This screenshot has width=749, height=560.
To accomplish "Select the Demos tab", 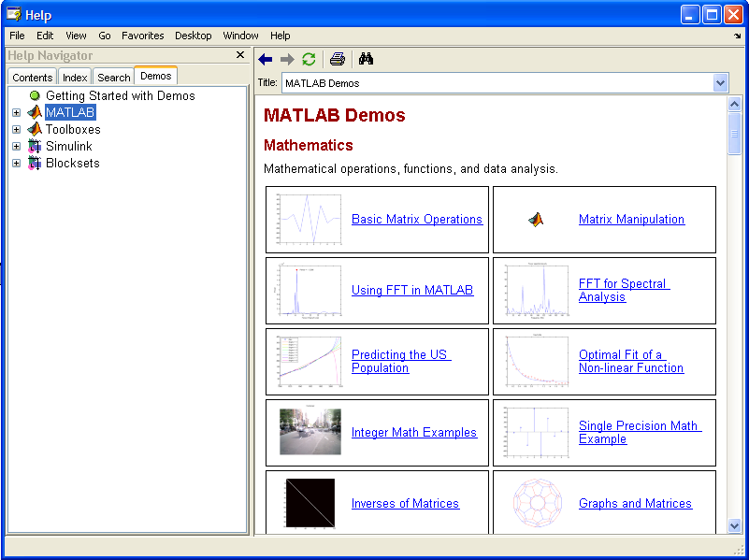I will [156, 76].
